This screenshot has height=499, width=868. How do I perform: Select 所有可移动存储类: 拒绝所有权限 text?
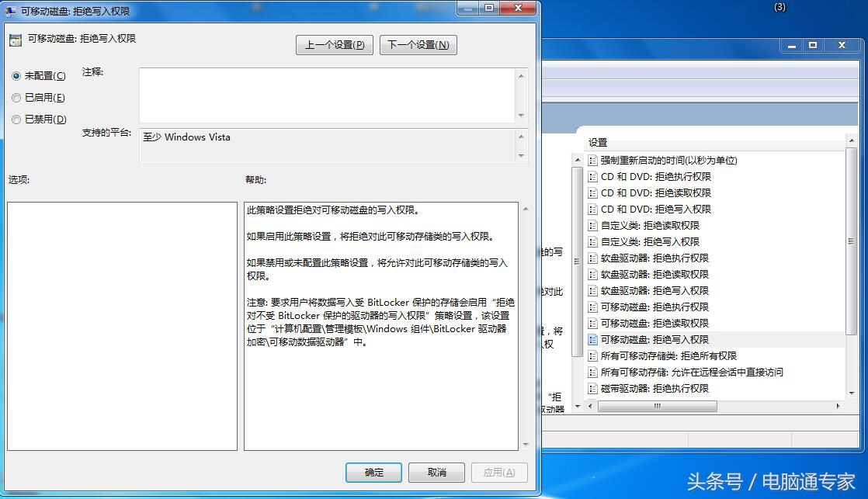point(668,356)
